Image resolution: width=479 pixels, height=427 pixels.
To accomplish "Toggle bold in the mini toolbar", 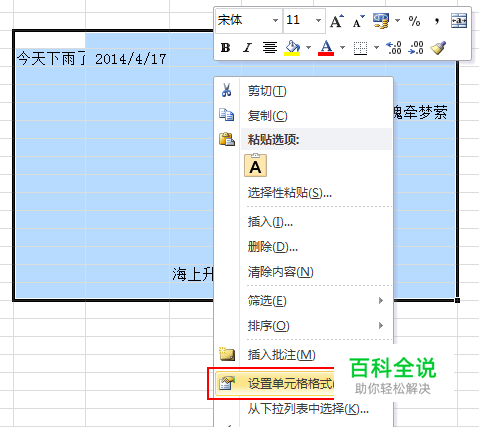I will coord(226,48).
